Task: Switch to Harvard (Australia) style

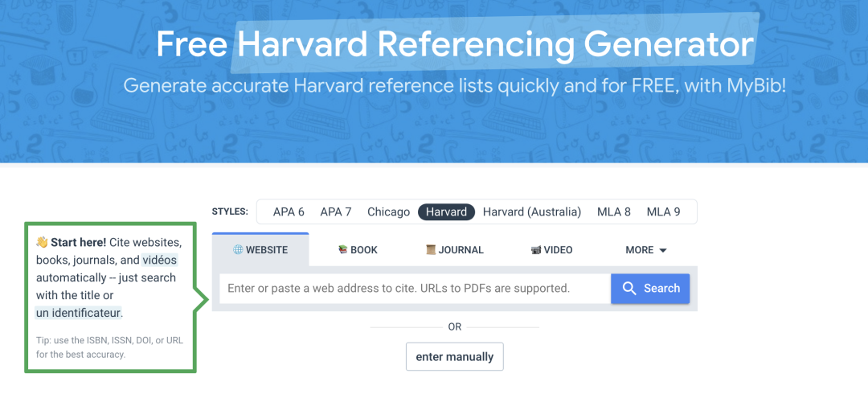Action: pos(532,212)
